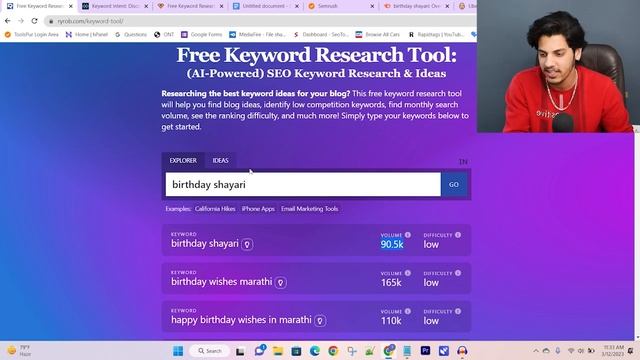Open the IN country selector
This screenshot has height=360, width=640.
click(463, 162)
